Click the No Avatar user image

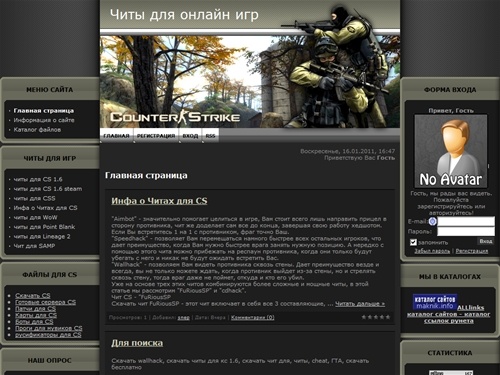451,151
